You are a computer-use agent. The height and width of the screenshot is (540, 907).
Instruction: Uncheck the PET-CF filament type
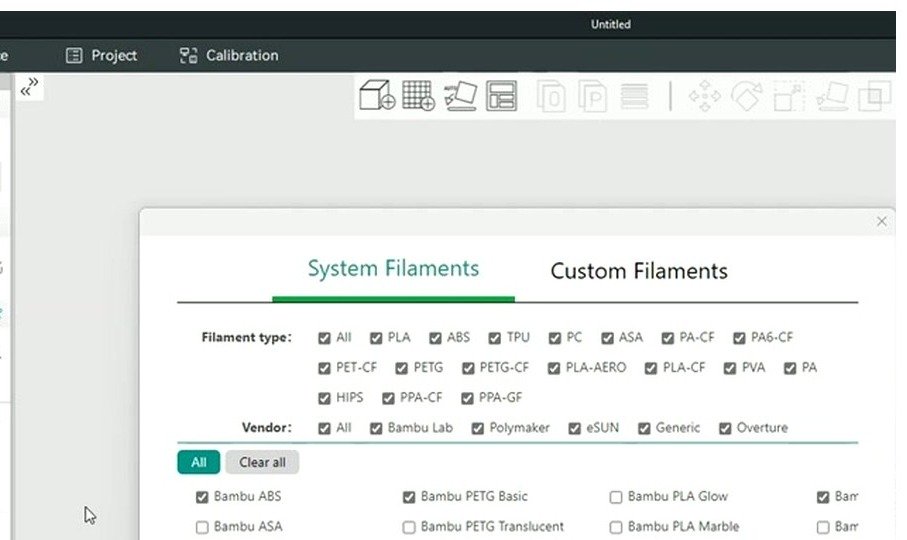point(324,368)
